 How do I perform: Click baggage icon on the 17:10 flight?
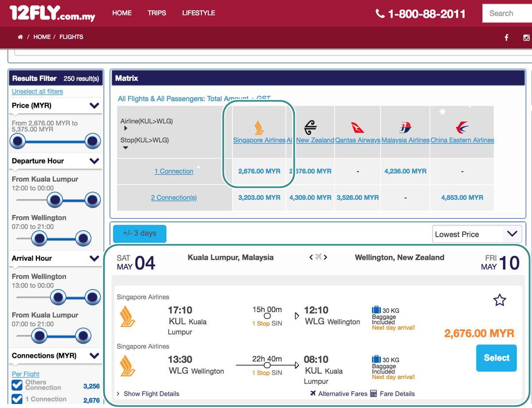376,310
